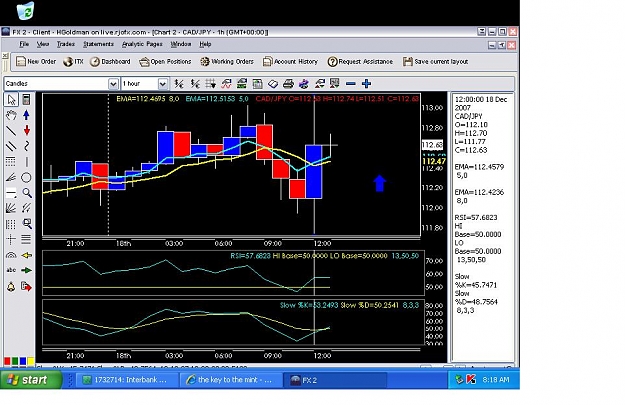
Task: Activate the magnifier zoom tool
Action: pos(26,193)
